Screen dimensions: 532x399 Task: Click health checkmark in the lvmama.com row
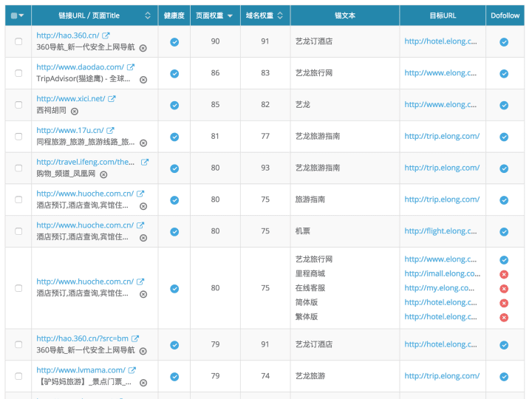click(174, 377)
